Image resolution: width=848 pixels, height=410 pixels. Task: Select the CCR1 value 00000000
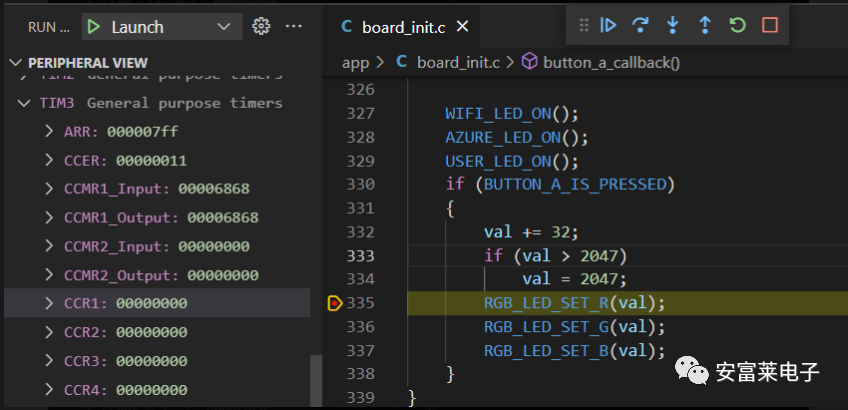coord(151,303)
